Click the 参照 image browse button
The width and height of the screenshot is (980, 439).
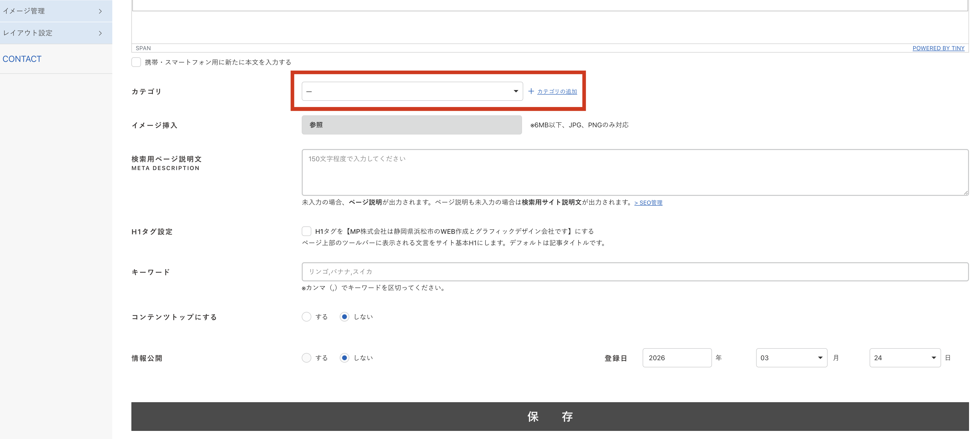(411, 125)
